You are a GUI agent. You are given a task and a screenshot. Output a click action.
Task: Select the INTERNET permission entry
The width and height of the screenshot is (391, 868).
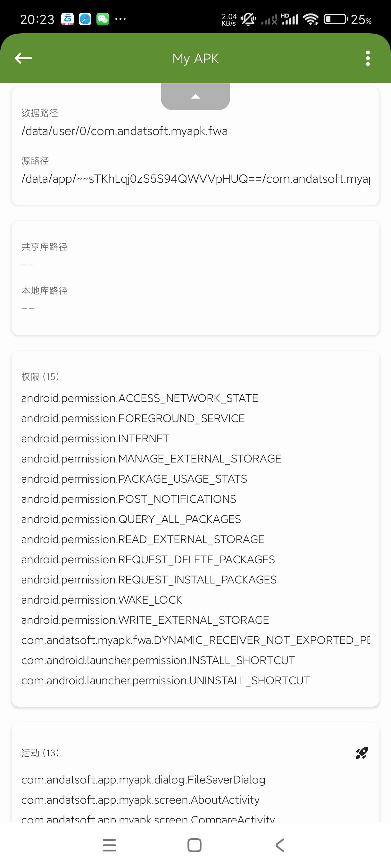95,438
